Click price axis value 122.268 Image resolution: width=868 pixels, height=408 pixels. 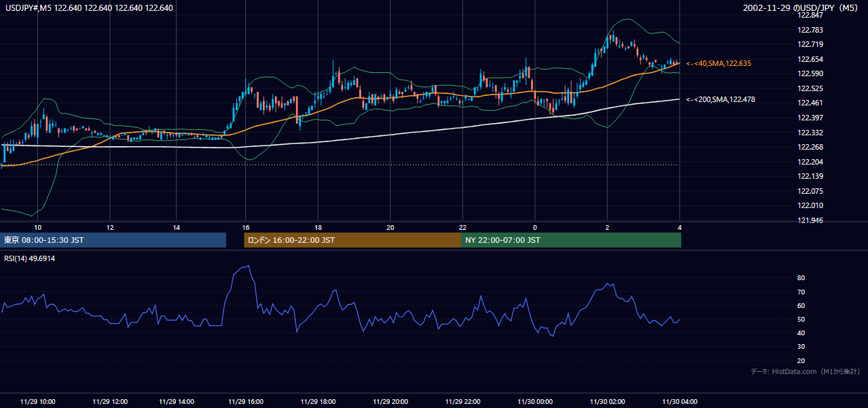coord(809,147)
